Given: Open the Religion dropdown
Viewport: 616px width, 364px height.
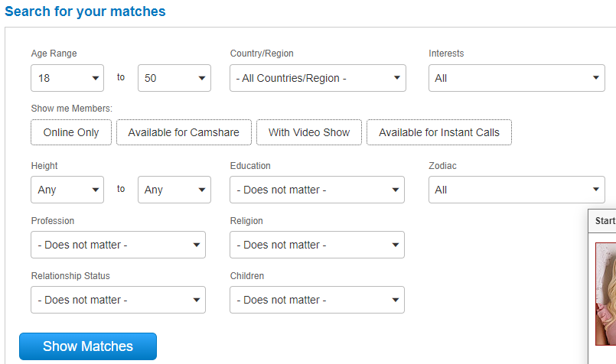Looking at the screenshot, I should click(317, 245).
